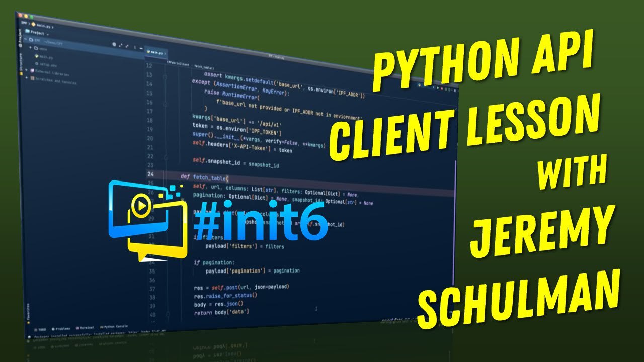This screenshot has height=362, width=644.
Task: Open the Problems tool window tab
Action: point(61,329)
